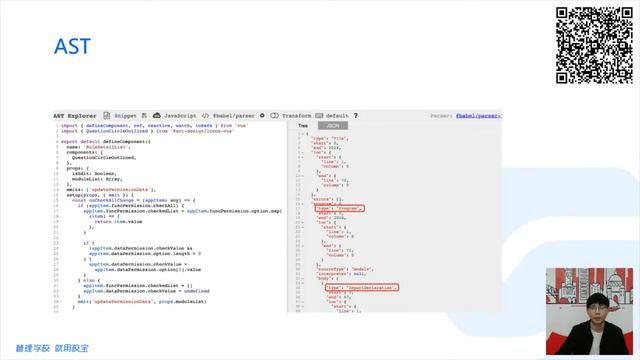
Task: Open the help question mark
Action: coord(356,116)
